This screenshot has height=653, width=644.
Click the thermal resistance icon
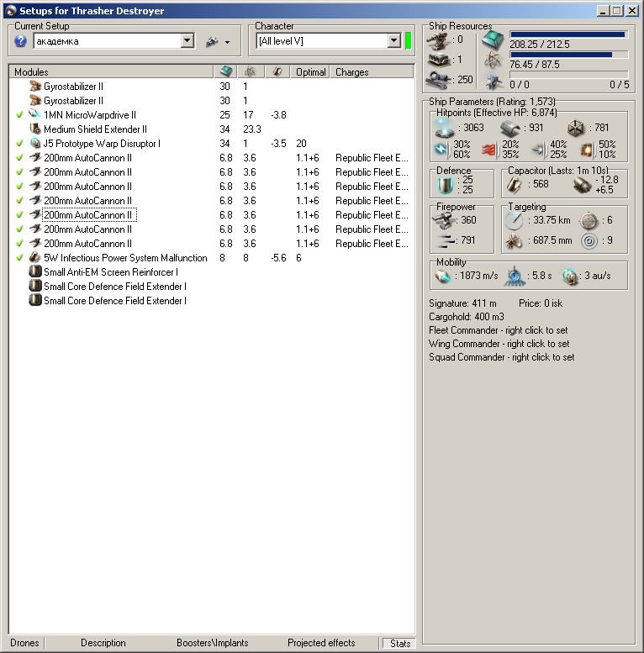[490, 150]
